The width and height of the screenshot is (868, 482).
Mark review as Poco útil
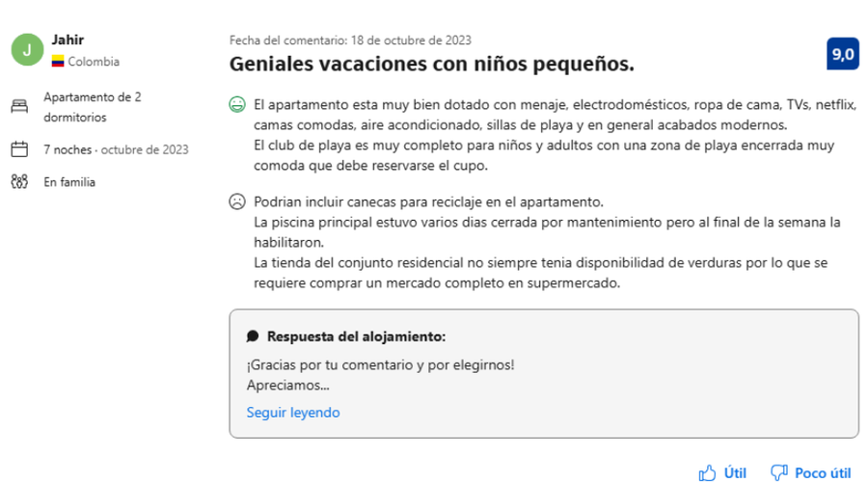[x=811, y=472]
